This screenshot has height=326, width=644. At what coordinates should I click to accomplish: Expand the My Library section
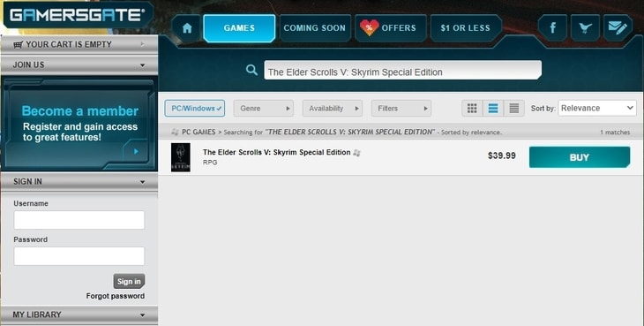pyautogui.click(x=79, y=315)
